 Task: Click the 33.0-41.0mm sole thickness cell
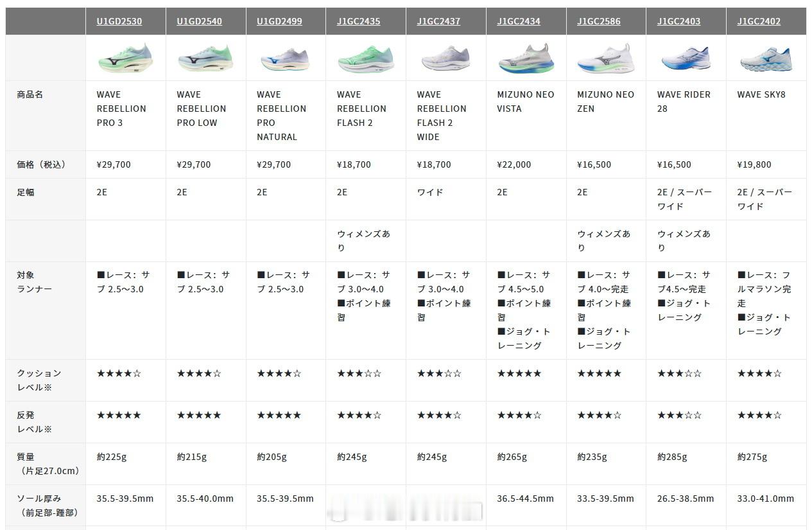(x=766, y=506)
